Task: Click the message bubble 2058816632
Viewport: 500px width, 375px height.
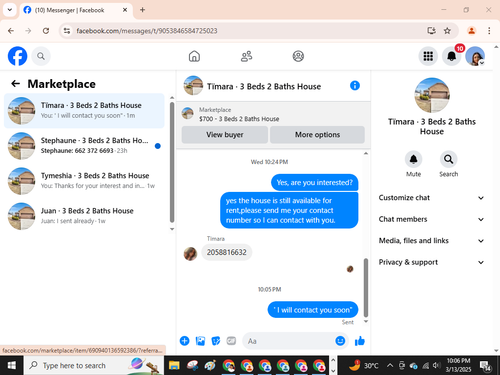Action: click(227, 252)
